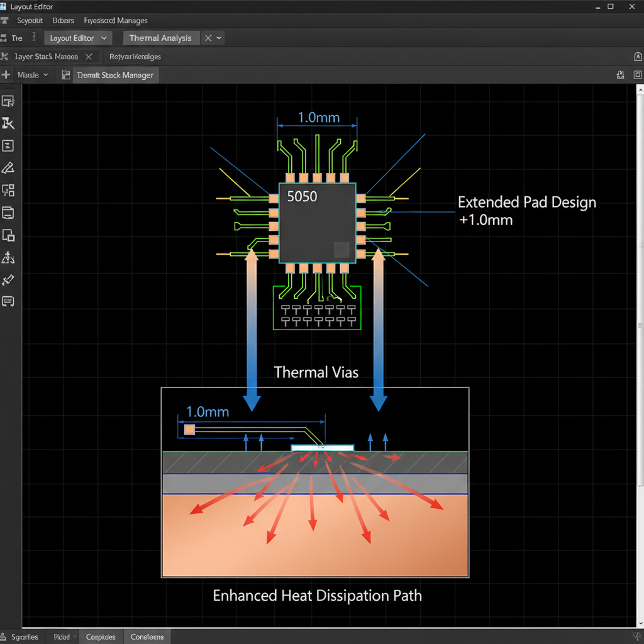Click the topmost icon in left sidebar

point(8,101)
